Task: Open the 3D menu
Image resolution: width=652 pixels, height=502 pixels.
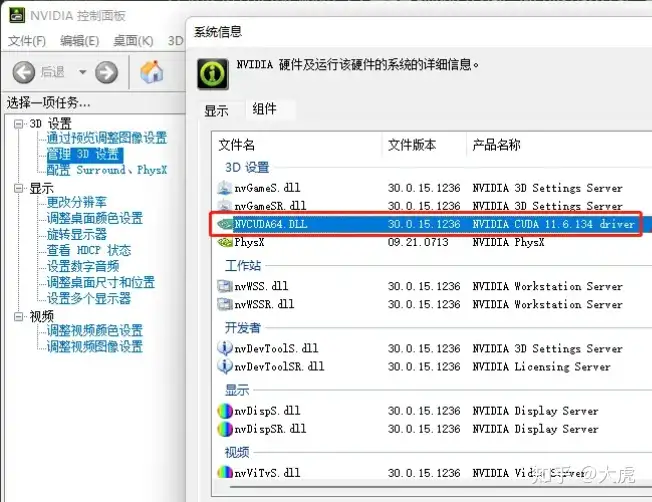Action: pyautogui.click(x=175, y=41)
